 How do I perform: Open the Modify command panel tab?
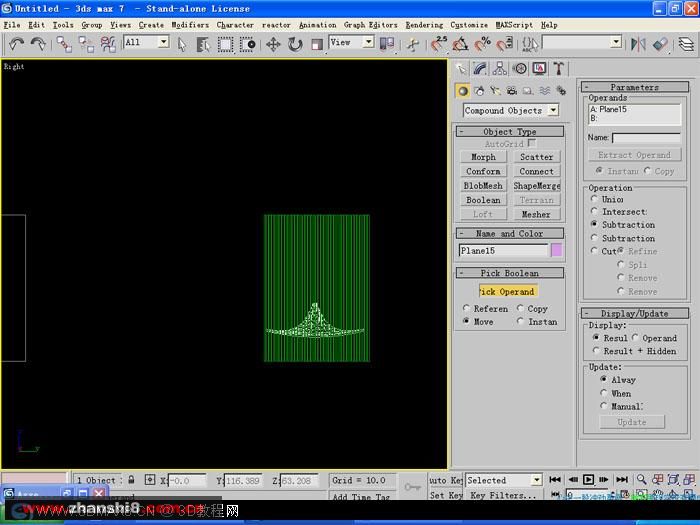(480, 68)
